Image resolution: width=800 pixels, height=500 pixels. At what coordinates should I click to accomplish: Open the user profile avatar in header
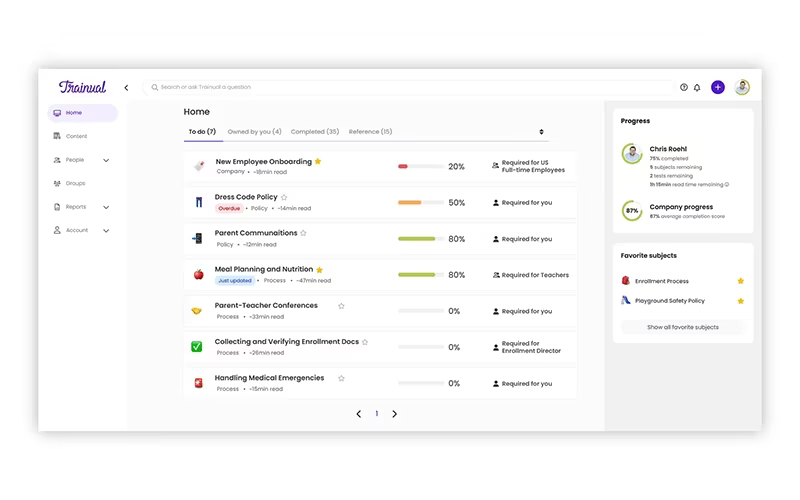[742, 87]
